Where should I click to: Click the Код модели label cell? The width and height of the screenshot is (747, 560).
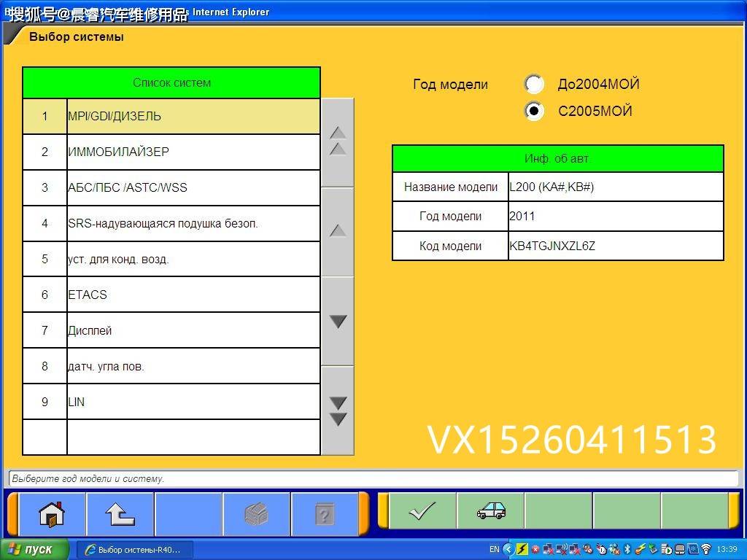[x=451, y=246]
